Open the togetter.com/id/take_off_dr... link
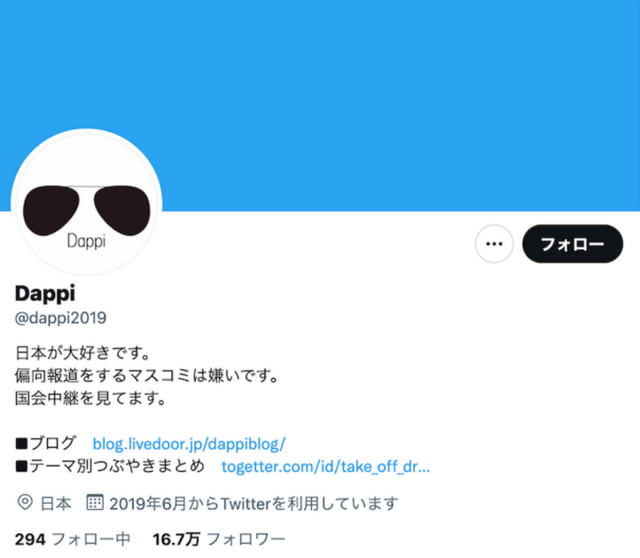Screen dimensions: 640x558 pos(325,466)
